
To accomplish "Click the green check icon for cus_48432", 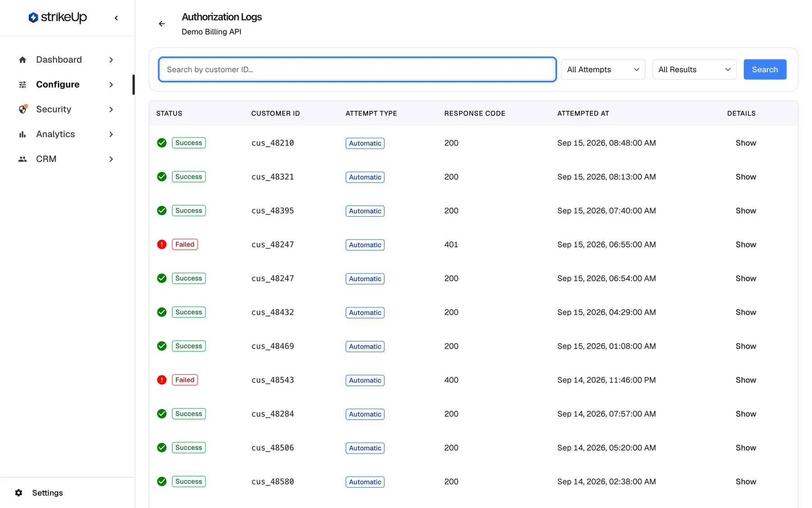I will pos(161,312).
